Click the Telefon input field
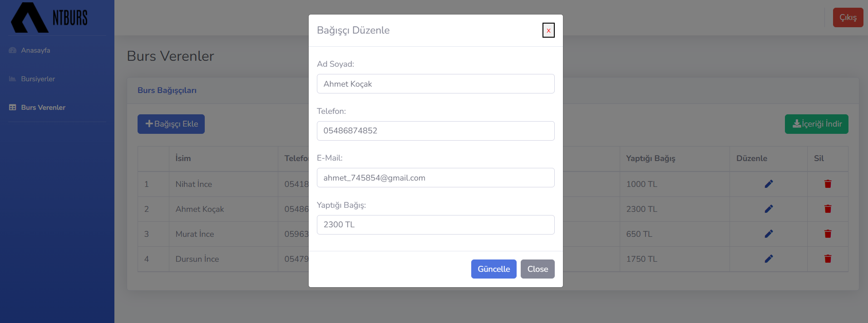This screenshot has height=323, width=868. pos(435,131)
